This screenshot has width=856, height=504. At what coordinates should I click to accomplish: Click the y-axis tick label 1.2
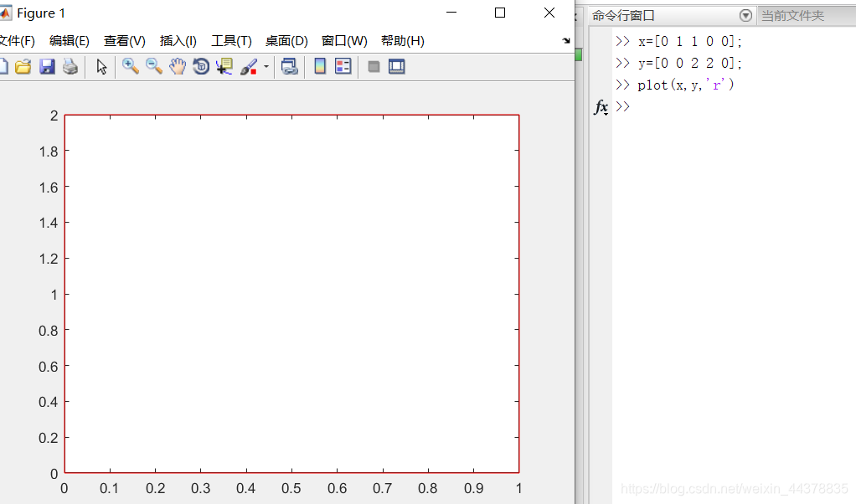(49, 259)
